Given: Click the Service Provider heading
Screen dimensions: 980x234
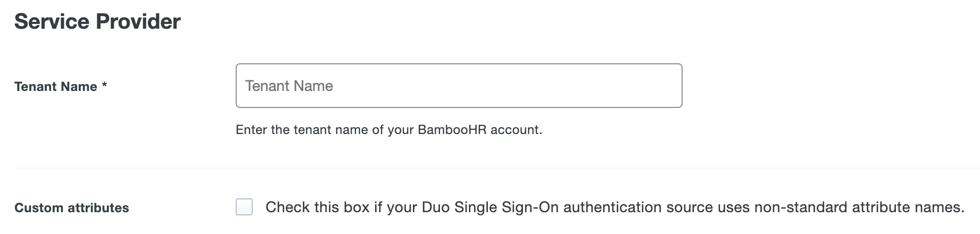Looking at the screenshot, I should [97, 22].
